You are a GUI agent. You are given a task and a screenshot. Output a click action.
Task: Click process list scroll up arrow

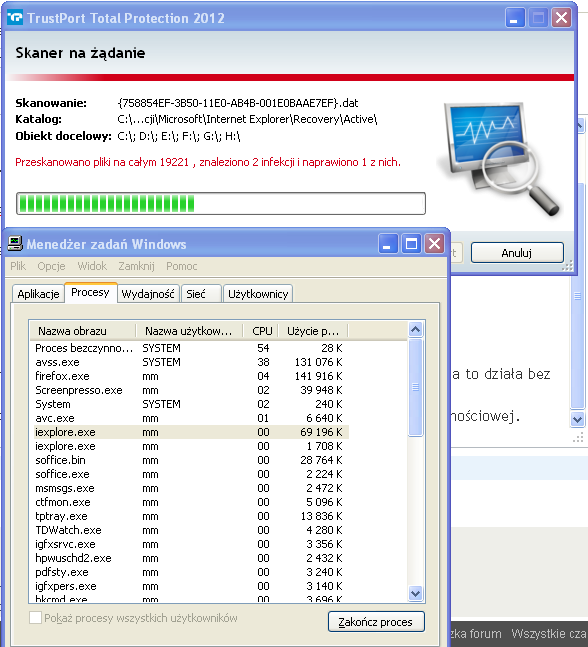(x=416, y=330)
